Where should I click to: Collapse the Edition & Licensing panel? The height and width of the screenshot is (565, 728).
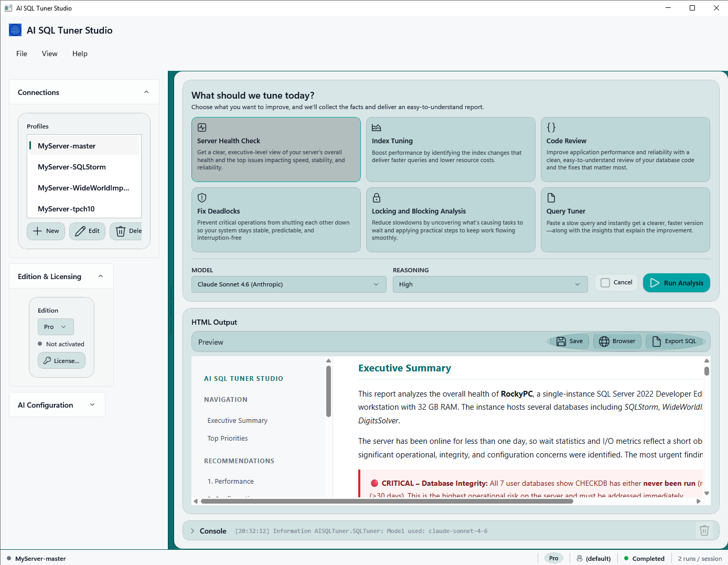[x=101, y=276]
